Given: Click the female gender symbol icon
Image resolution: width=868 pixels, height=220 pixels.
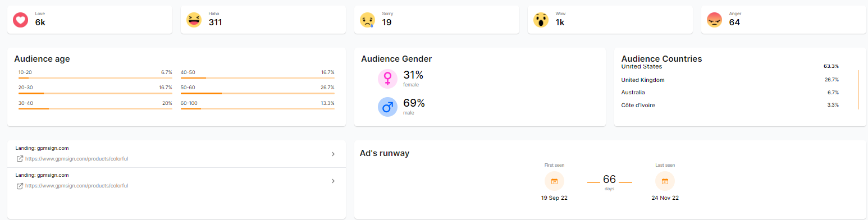Looking at the screenshot, I should click(387, 79).
